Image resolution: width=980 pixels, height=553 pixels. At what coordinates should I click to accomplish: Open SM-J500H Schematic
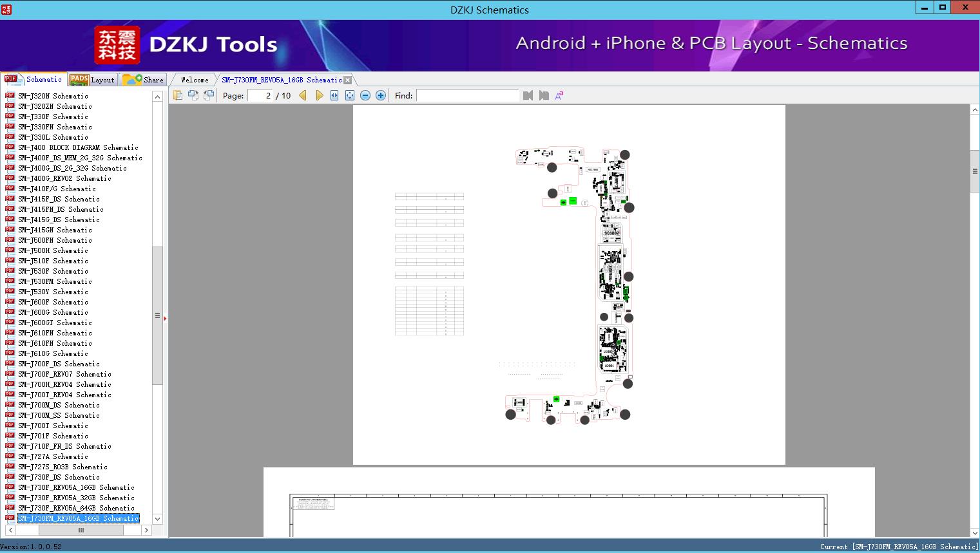coord(53,250)
